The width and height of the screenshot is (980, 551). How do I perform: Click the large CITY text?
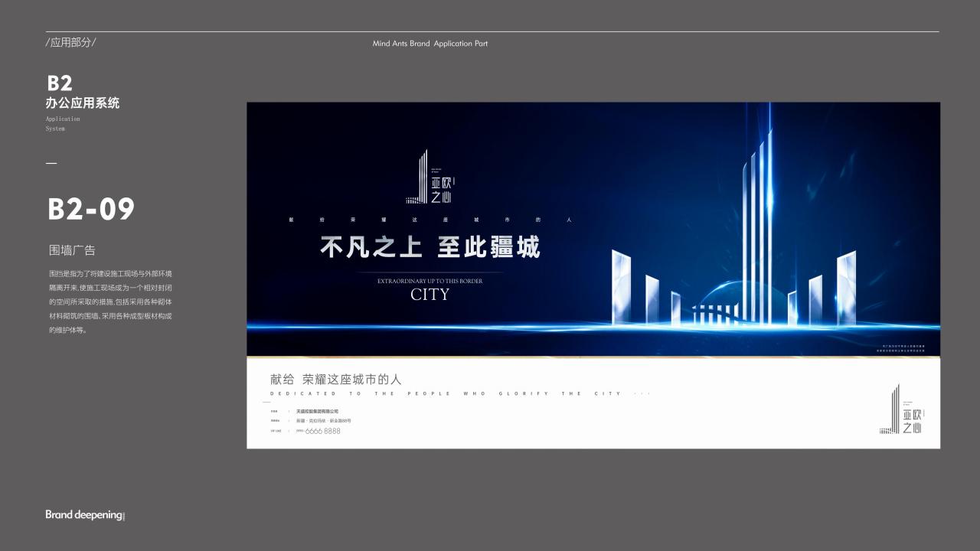coord(430,295)
